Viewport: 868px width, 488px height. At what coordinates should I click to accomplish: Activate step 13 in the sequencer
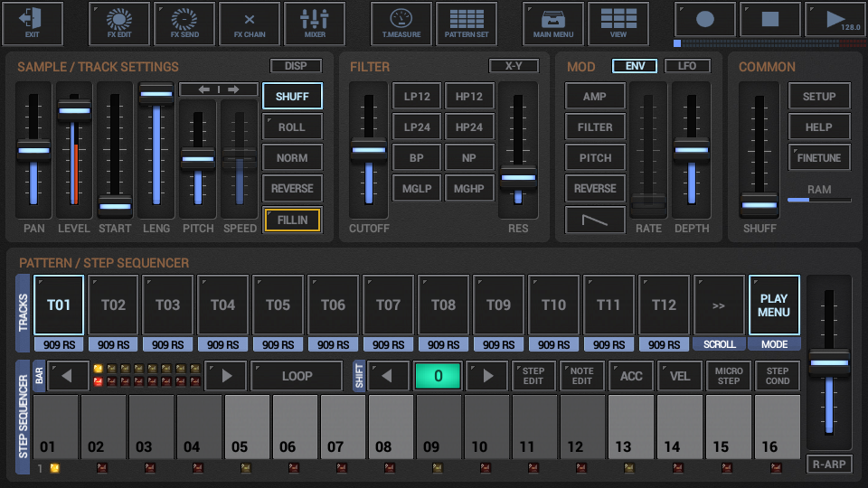click(630, 427)
